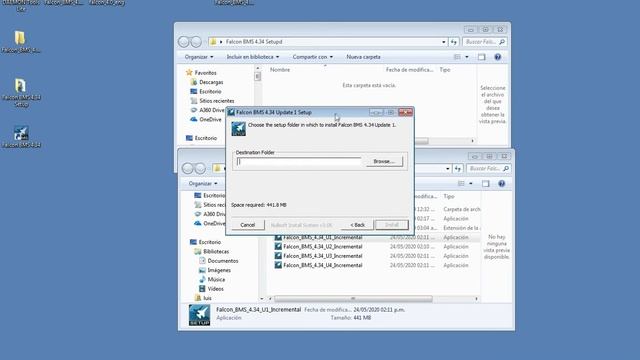Open Organizar menu in lower Explorer window

(x=203, y=184)
